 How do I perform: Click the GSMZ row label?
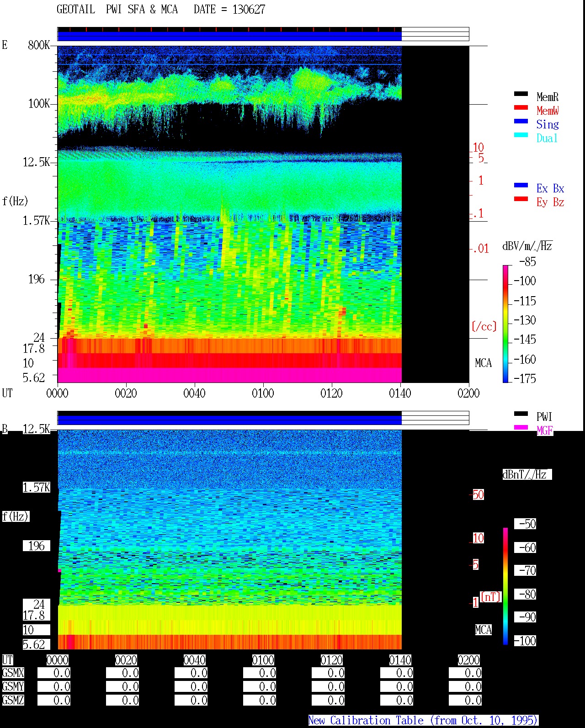coord(13,700)
